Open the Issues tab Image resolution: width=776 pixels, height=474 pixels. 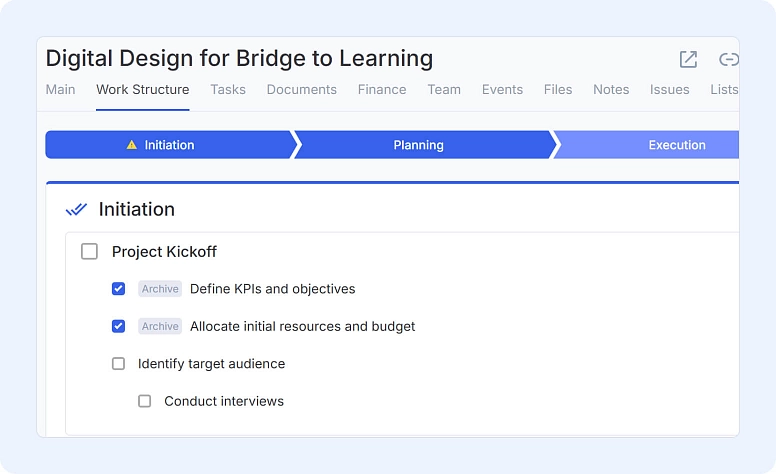click(670, 90)
